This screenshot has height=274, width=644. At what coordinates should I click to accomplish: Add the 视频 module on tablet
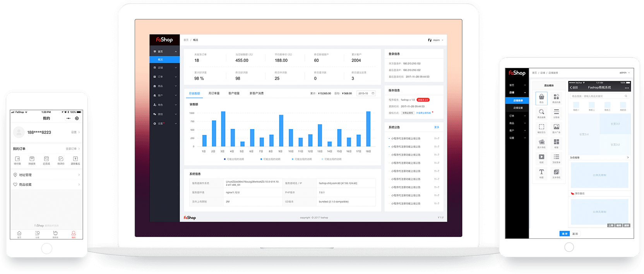tap(541, 159)
